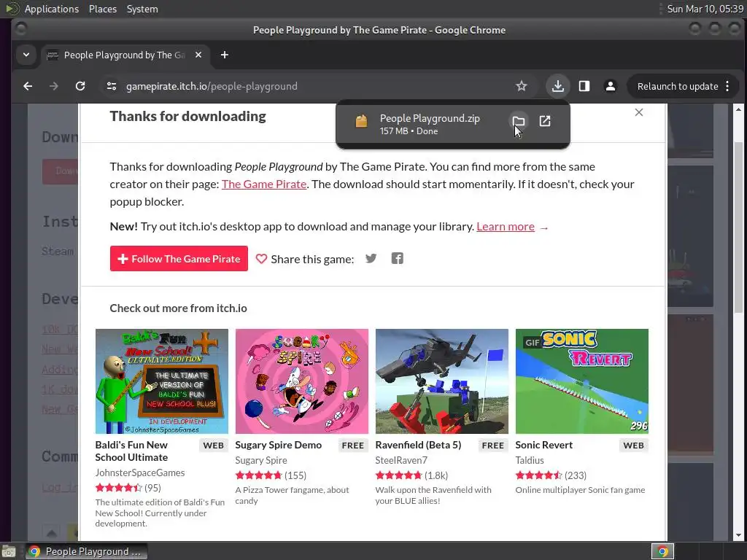The width and height of the screenshot is (747, 560).
Task: Click scrollbar up arrow at top
Action: point(738,109)
